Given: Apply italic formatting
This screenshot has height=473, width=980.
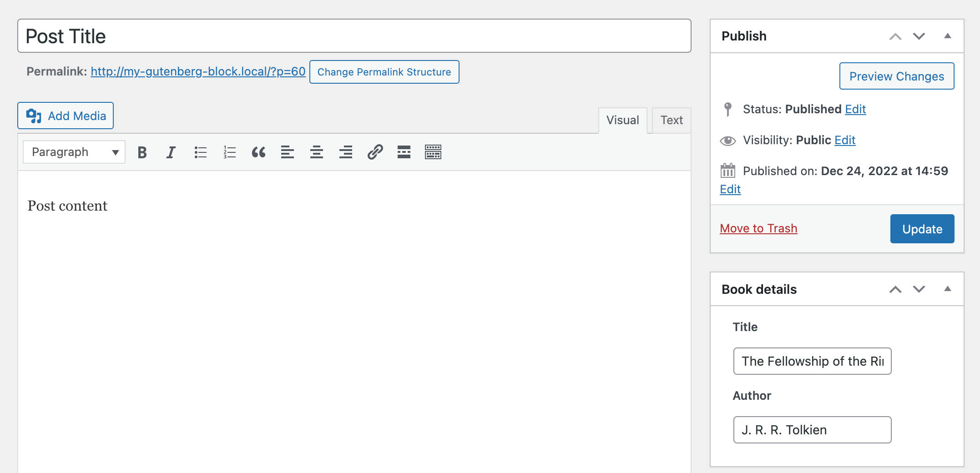Looking at the screenshot, I should click(x=171, y=152).
